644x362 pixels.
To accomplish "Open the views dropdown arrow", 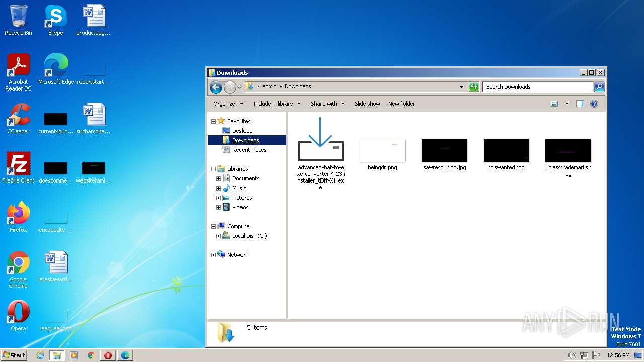I will point(567,104).
